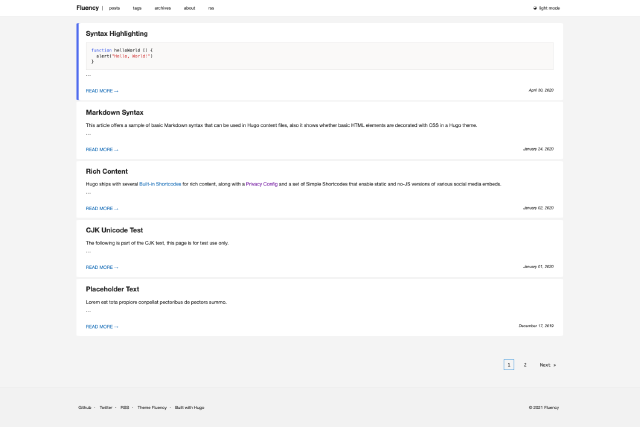Image resolution: width=640 pixels, height=427 pixels.
Task: Follow the Built-in Shortcodes link
Action: (x=160, y=184)
